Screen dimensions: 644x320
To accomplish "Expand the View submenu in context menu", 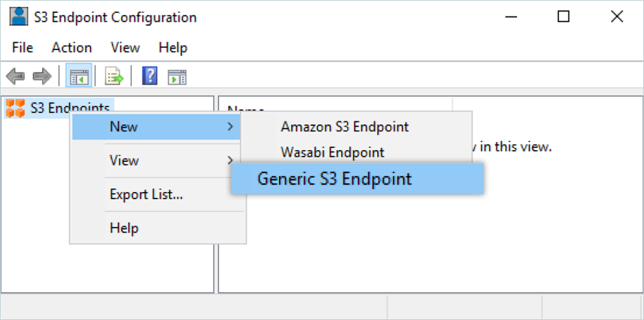I will [x=230, y=161].
